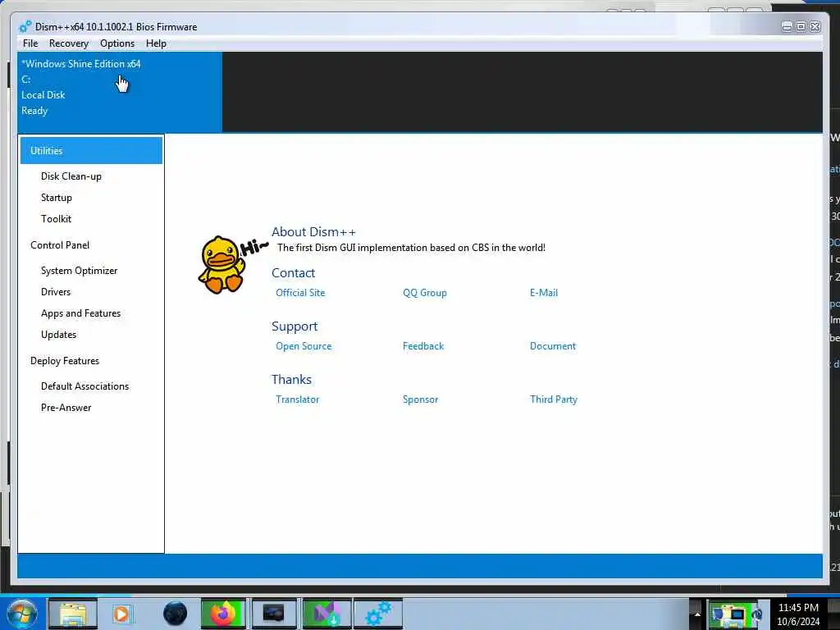This screenshot has height=630, width=840.
Task: Open the Pre-Answer page
Action: tap(66, 408)
